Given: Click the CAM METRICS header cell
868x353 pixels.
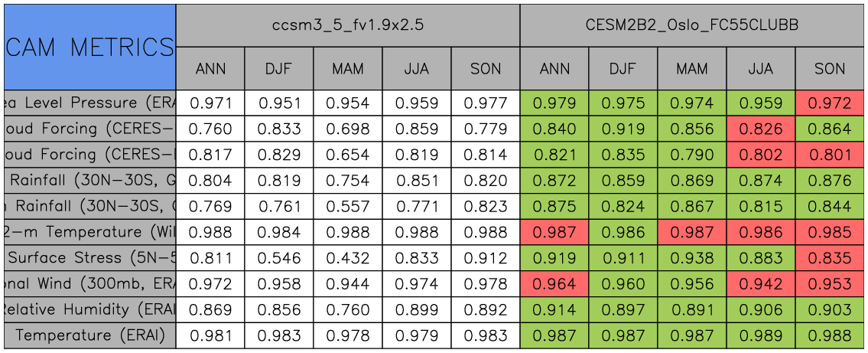Looking at the screenshot, I should [x=89, y=47].
